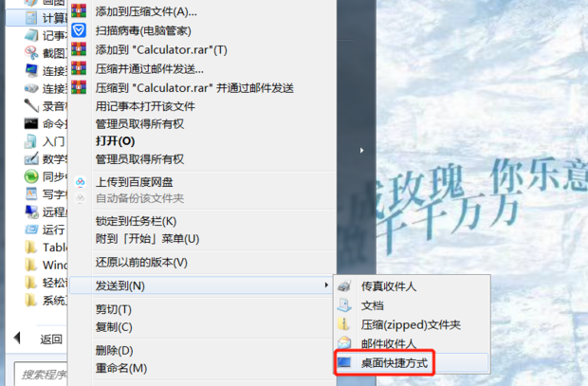Select 用记事本打开该文件 menu entry

click(x=145, y=106)
